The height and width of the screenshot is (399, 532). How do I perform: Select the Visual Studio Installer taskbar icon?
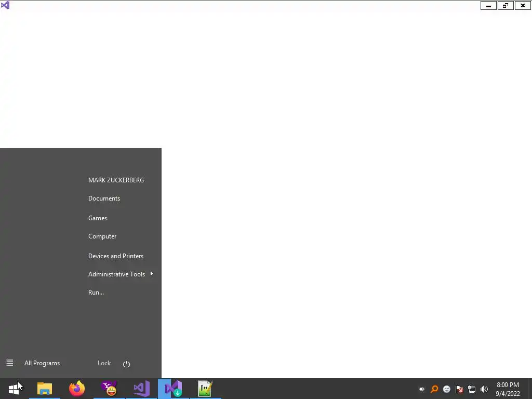coord(174,389)
